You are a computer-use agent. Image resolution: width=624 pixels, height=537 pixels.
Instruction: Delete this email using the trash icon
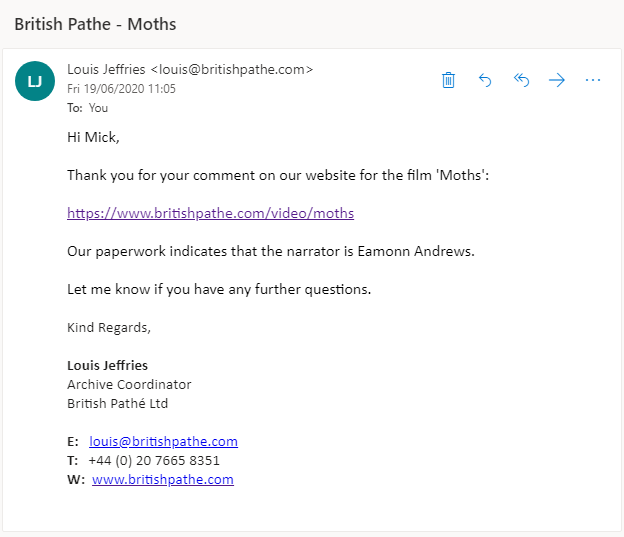(448, 80)
